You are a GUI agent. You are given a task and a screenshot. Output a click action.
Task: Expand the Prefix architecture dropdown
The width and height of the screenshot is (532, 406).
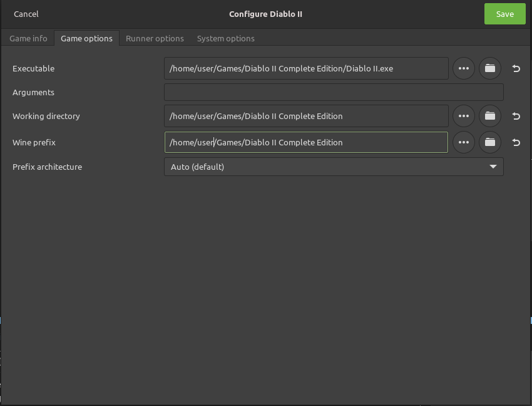pyautogui.click(x=334, y=167)
